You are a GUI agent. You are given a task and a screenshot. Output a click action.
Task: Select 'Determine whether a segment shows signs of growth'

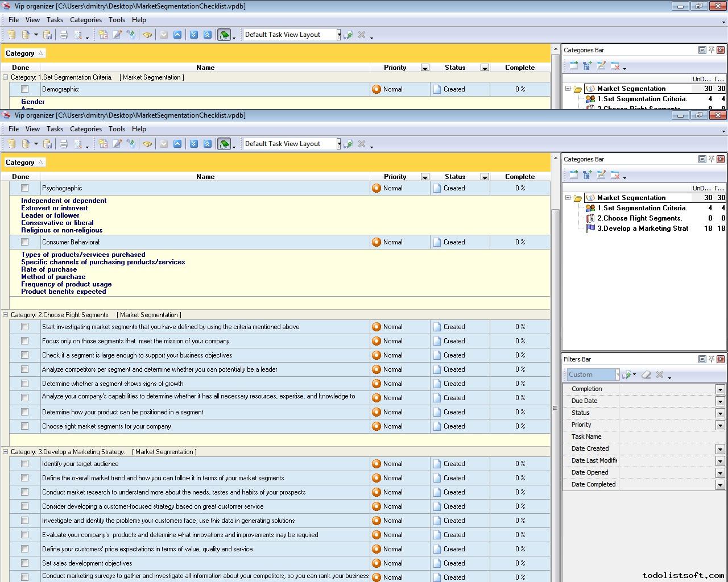pyautogui.click(x=113, y=384)
